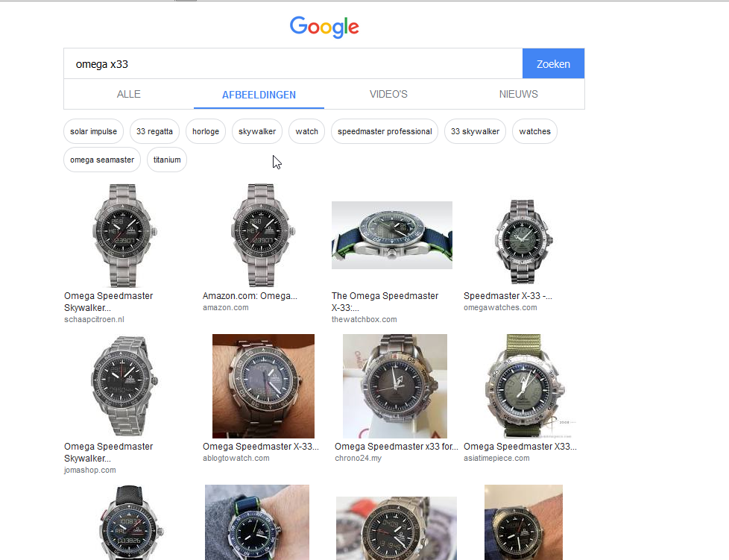Choose the speedmaster professional suggestion chip
Image resolution: width=729 pixels, height=560 pixels.
385,131
